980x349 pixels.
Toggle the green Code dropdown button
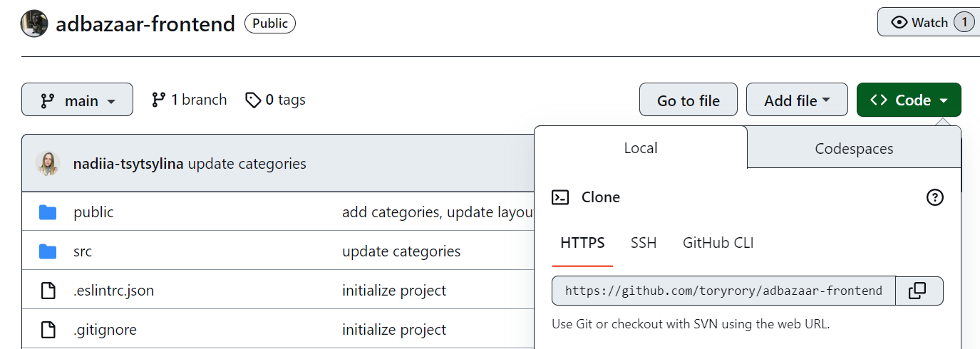point(909,100)
